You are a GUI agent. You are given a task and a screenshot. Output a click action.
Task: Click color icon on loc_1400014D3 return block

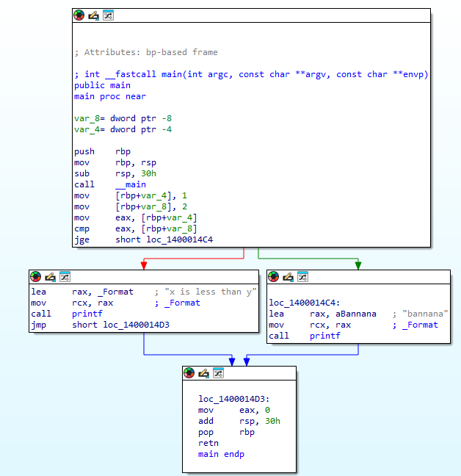(189, 372)
